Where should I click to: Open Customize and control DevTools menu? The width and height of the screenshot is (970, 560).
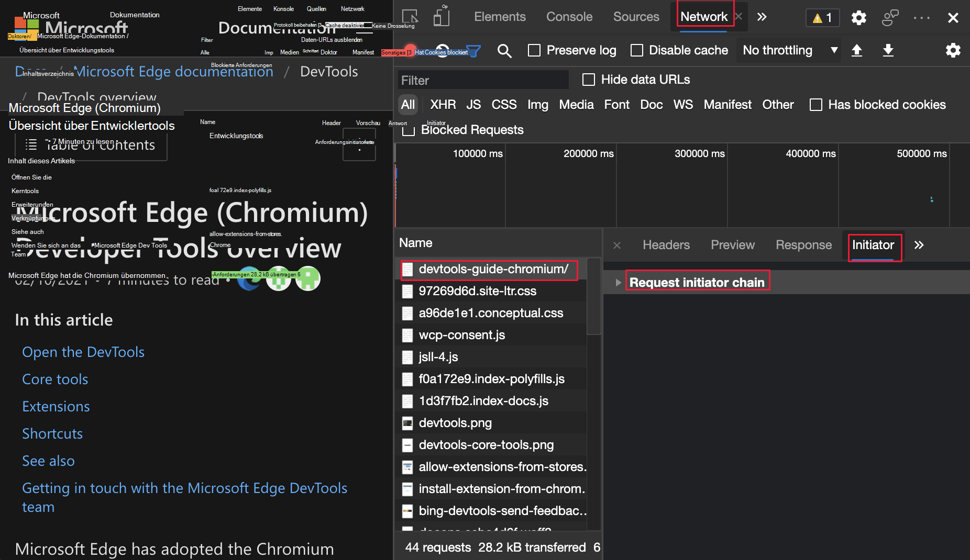922,18
